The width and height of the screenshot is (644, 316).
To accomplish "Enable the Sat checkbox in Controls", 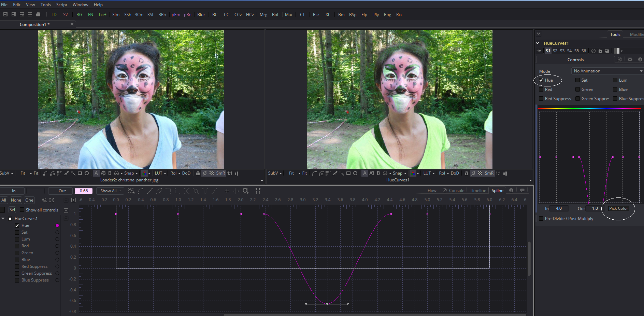I will 578,80.
